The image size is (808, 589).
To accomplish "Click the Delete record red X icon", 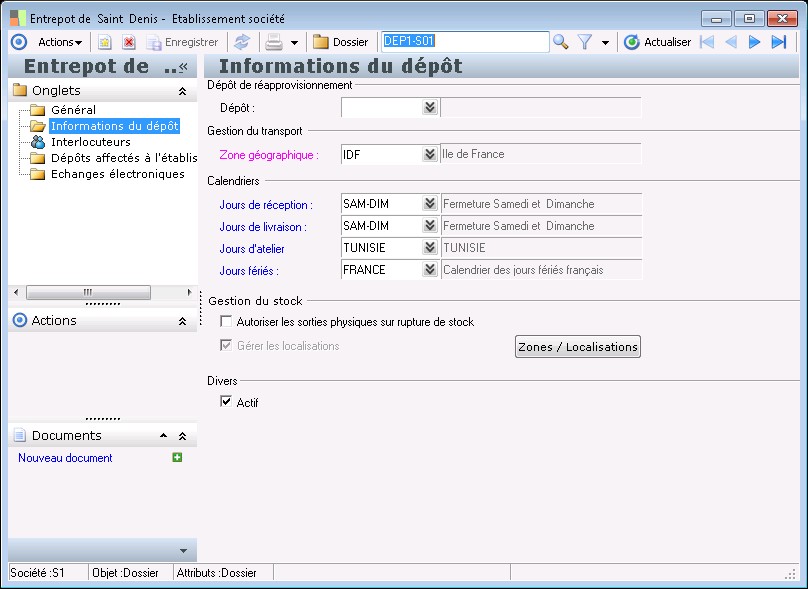I will tap(129, 42).
